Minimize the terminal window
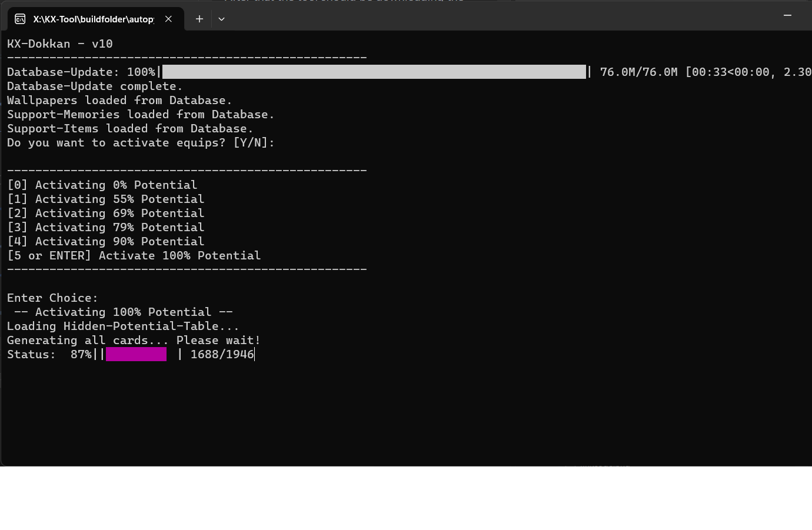The image size is (812, 530). [x=787, y=15]
